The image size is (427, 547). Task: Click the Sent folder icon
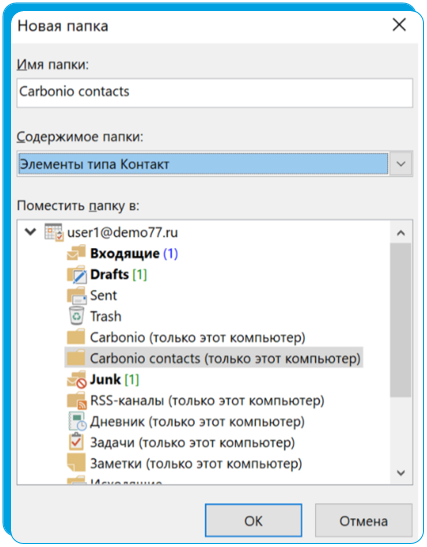pyautogui.click(x=76, y=295)
